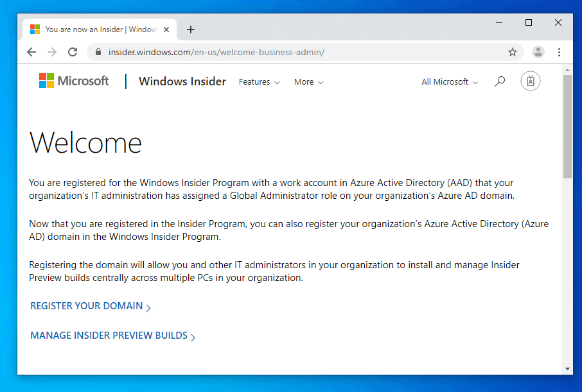Open a new browser tab

tap(190, 29)
